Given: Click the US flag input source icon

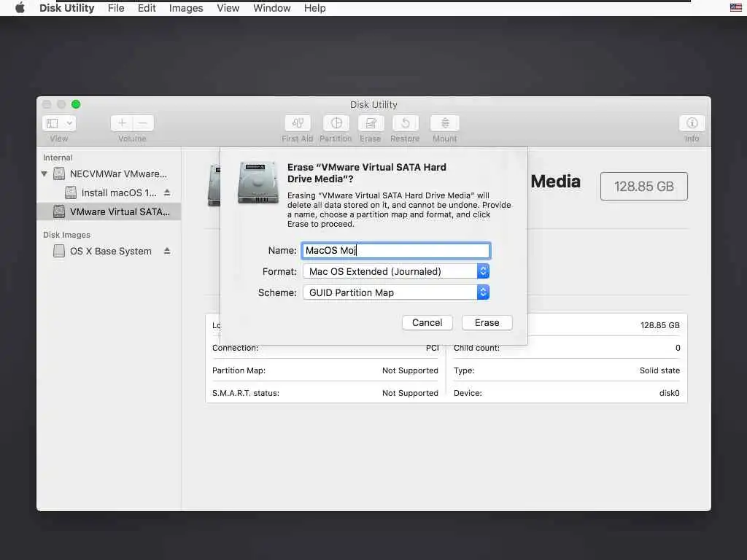Looking at the screenshot, I should 735,7.
